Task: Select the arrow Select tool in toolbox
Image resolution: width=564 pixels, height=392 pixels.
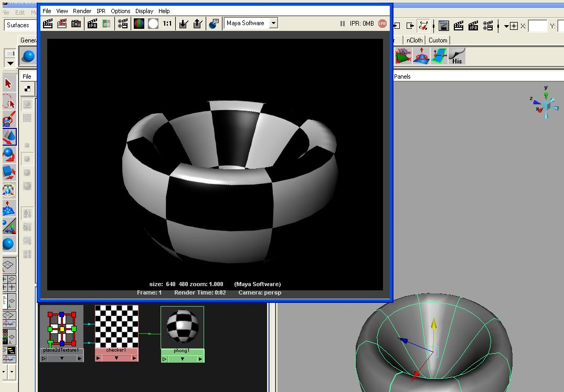Action: click(8, 84)
